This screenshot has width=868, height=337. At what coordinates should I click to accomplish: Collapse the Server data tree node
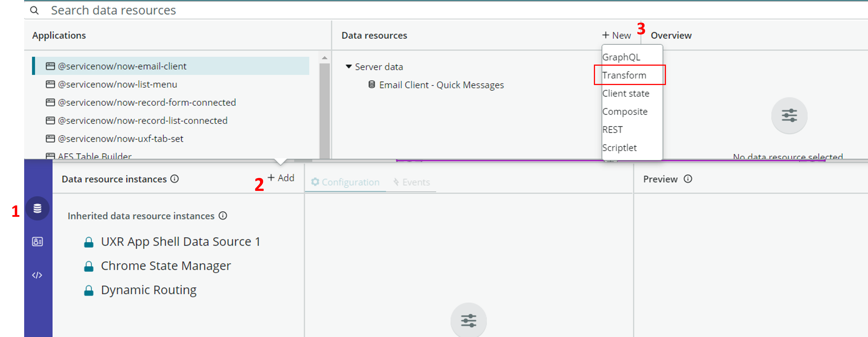349,66
